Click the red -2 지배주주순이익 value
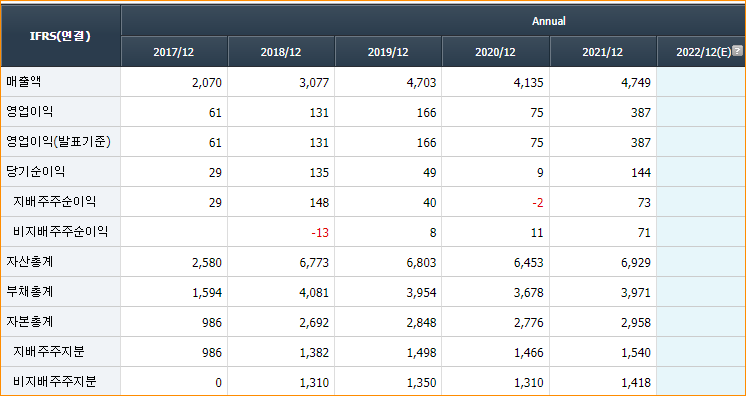Screen dimensions: 746x396 538,203
